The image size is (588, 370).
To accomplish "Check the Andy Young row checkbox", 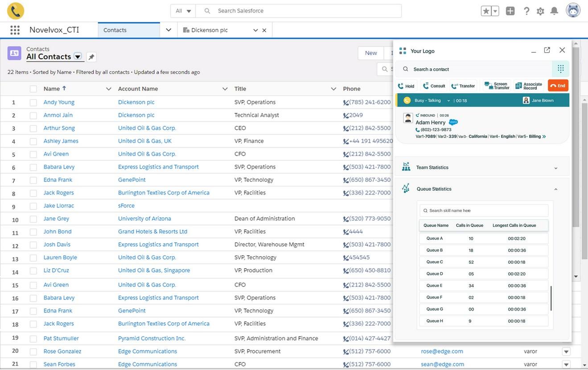I will [x=33, y=103].
